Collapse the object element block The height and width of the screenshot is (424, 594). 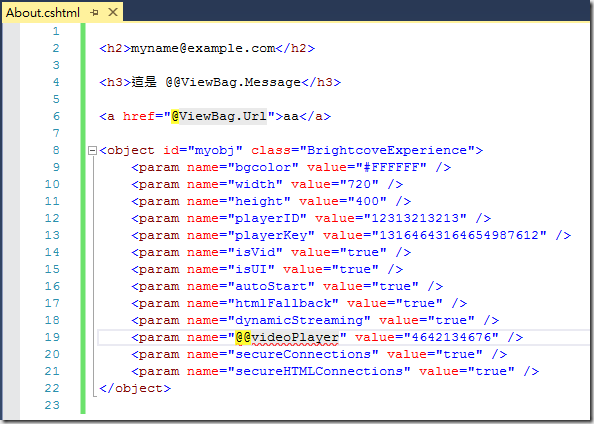(92, 151)
